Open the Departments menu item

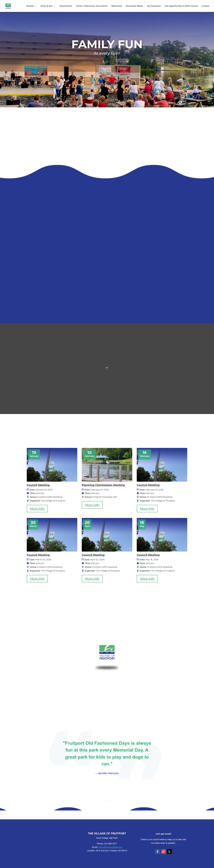click(66, 6)
